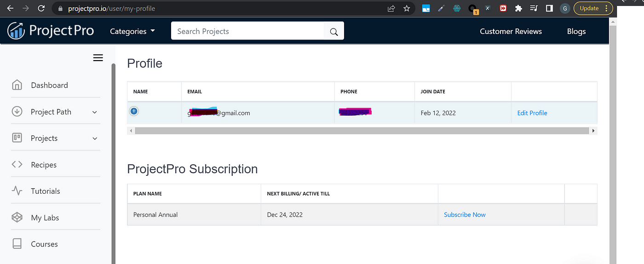Click the Recipes code brackets icon

(17, 164)
